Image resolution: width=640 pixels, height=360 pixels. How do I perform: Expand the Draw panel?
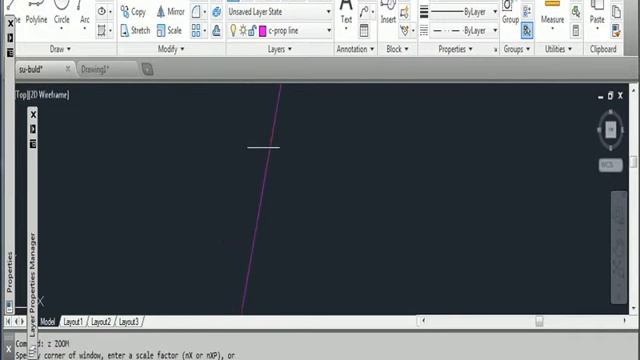[x=60, y=49]
